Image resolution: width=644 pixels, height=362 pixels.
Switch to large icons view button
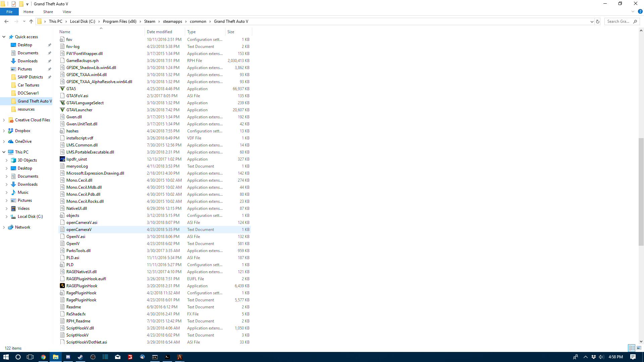point(639,348)
